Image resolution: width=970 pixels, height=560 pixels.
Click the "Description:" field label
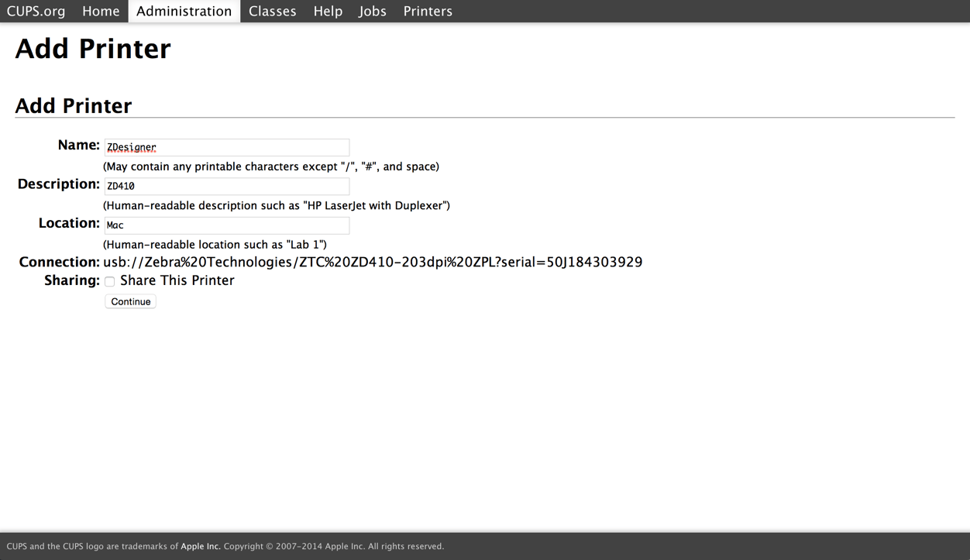[x=59, y=184]
